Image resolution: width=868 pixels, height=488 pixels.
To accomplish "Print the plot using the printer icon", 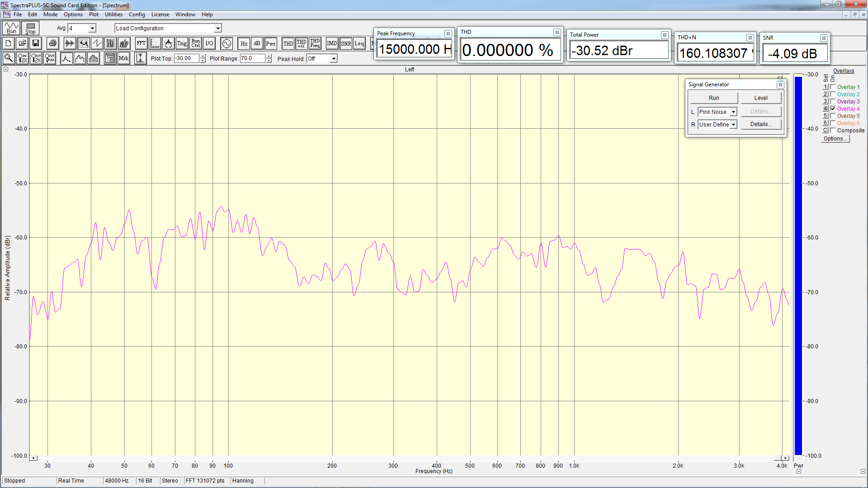I will (53, 43).
